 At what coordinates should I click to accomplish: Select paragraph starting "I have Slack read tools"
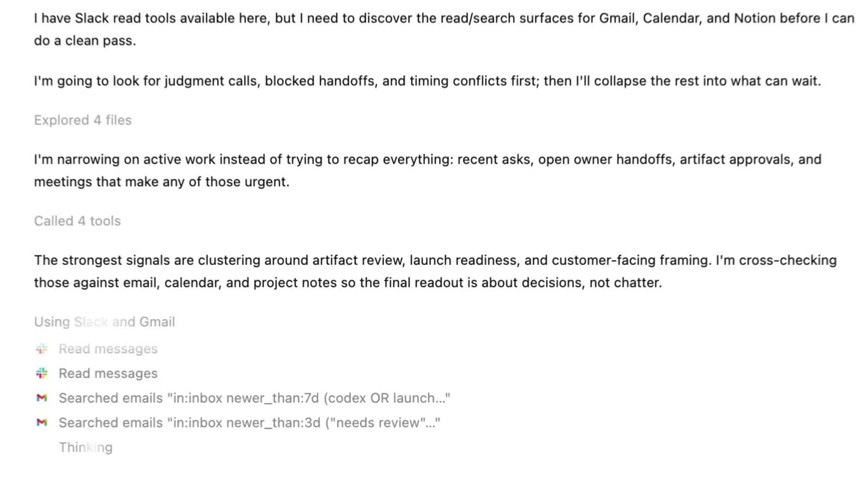click(444, 29)
